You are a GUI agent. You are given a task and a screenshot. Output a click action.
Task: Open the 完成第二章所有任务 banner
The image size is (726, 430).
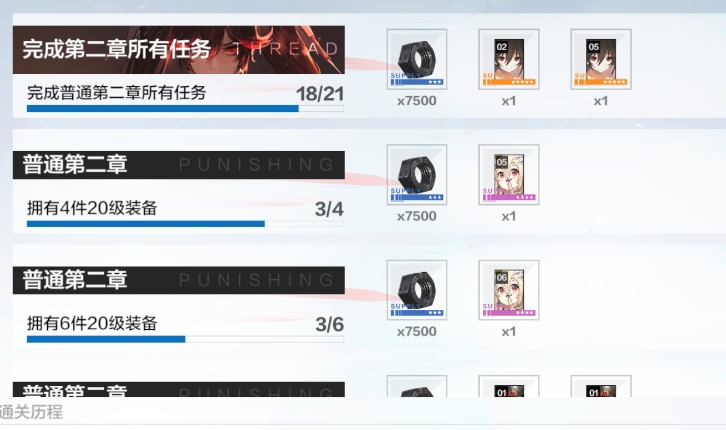coord(179,50)
